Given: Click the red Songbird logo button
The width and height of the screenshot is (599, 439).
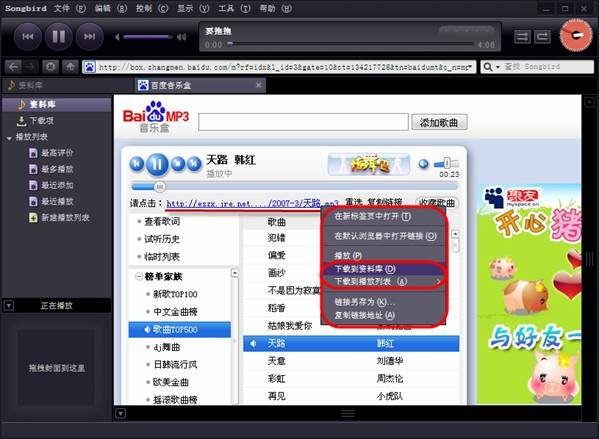Looking at the screenshot, I should pyautogui.click(x=576, y=35).
